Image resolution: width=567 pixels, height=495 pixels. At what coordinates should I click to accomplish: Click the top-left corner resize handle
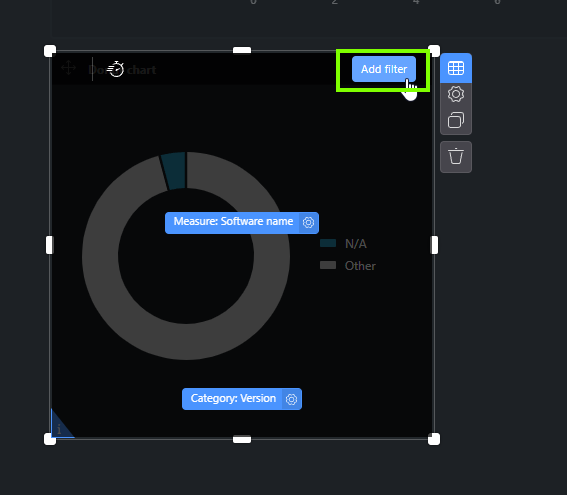click(50, 51)
